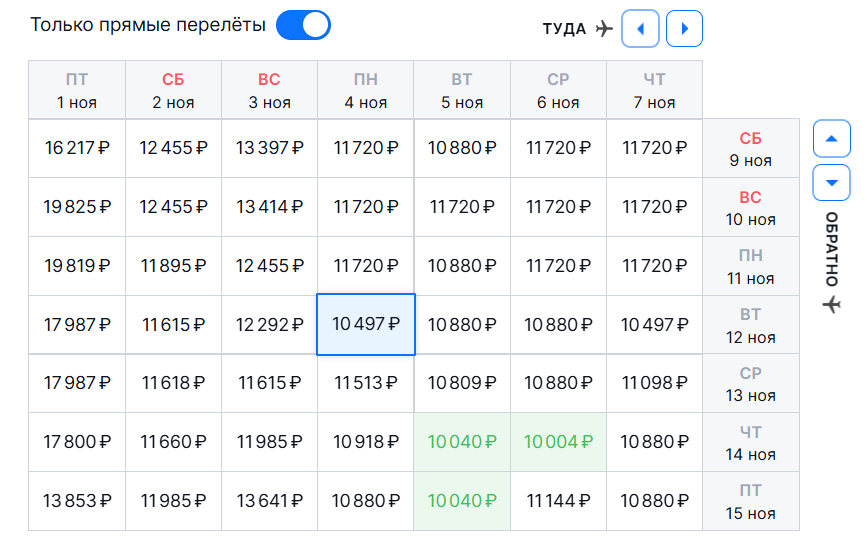Click the Sunday 10 November return row header
Viewport: 867px width, 553px height.
751,208
